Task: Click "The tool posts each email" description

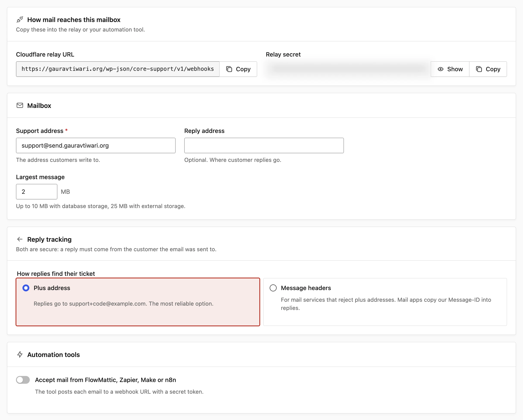Action: click(x=119, y=392)
